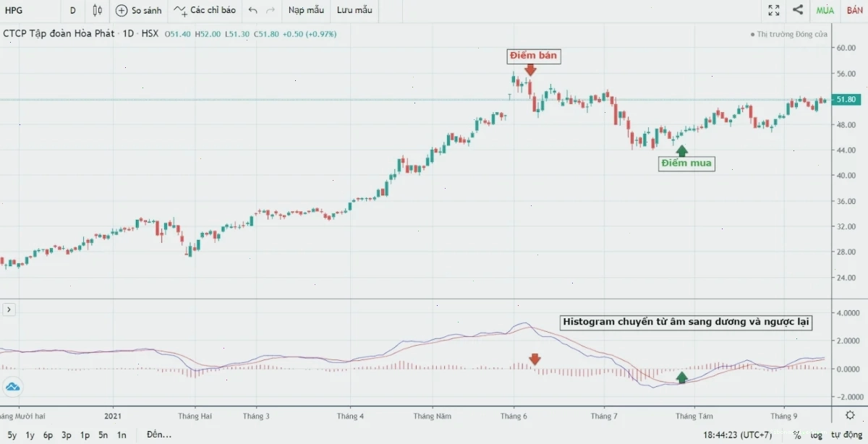Open Các chỉ báo indicators menu
The height and width of the screenshot is (444, 868).
(x=205, y=10)
